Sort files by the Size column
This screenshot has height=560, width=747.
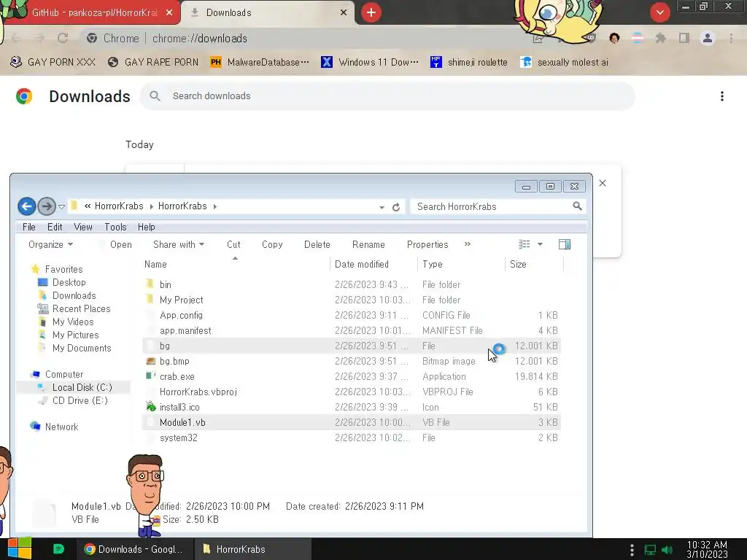tap(534, 264)
